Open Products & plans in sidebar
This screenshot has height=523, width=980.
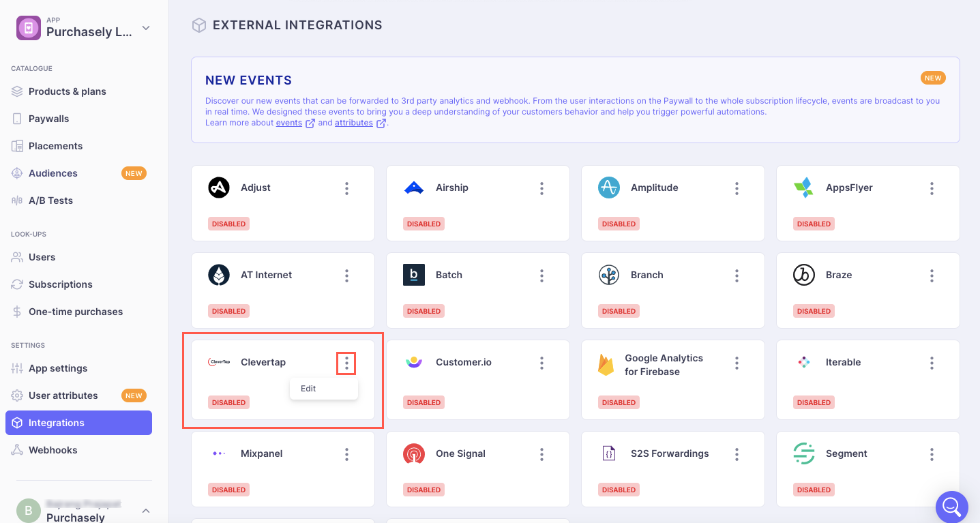tap(67, 91)
